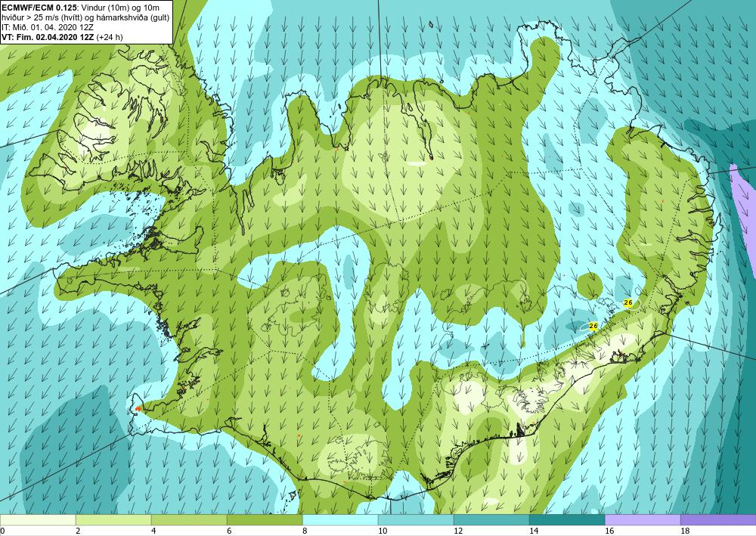Viewport: 756px width, 536px height.
Task: Click the title line "ECMWF/ECM 0.125: Vindur (10m) og 10m"
Action: tap(81, 8)
